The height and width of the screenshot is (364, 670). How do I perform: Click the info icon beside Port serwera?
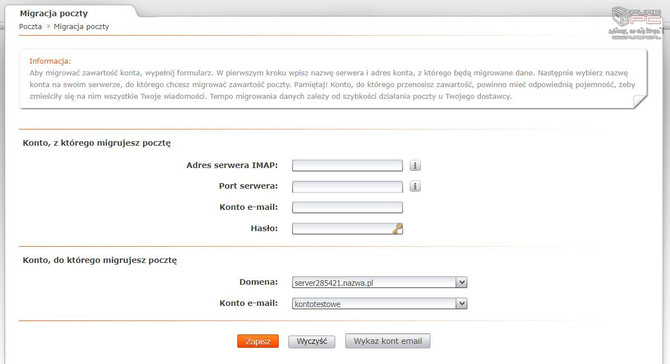[415, 186]
